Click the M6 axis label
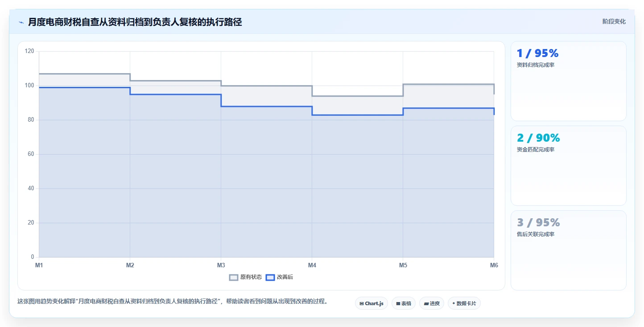 click(x=494, y=265)
